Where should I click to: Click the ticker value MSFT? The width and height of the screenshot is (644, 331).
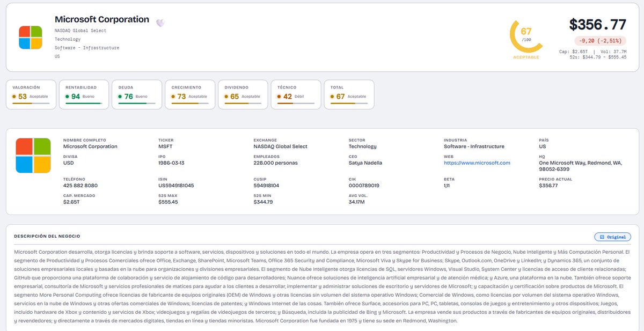click(x=166, y=146)
